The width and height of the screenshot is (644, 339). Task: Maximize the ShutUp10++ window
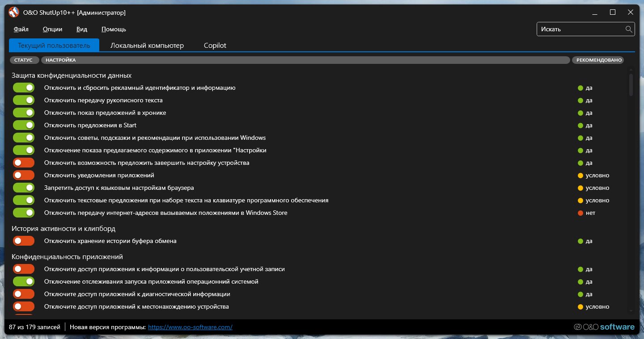(x=613, y=13)
